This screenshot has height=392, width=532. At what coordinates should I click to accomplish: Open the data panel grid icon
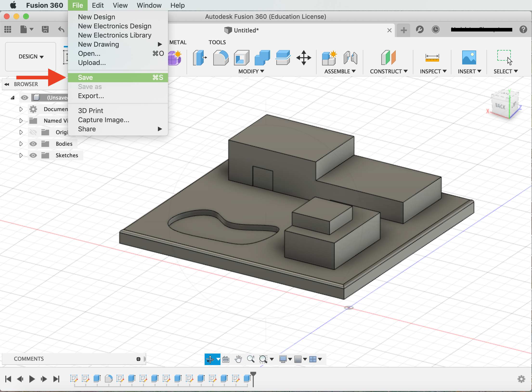tap(8, 30)
